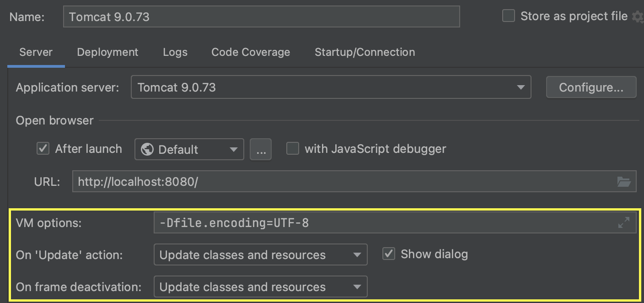Image resolution: width=644 pixels, height=303 pixels.
Task: Switch to the Code Coverage tab
Action: 251,52
